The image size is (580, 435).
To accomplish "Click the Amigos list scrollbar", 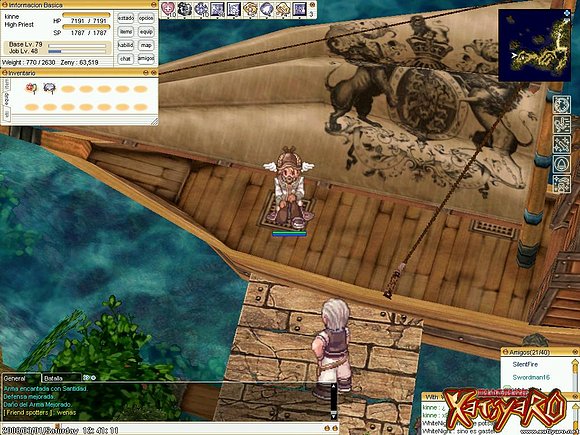I will pyautogui.click(x=575, y=374).
